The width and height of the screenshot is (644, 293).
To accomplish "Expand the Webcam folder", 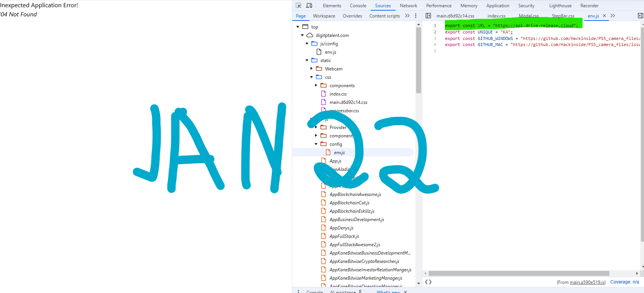I will tap(312, 69).
